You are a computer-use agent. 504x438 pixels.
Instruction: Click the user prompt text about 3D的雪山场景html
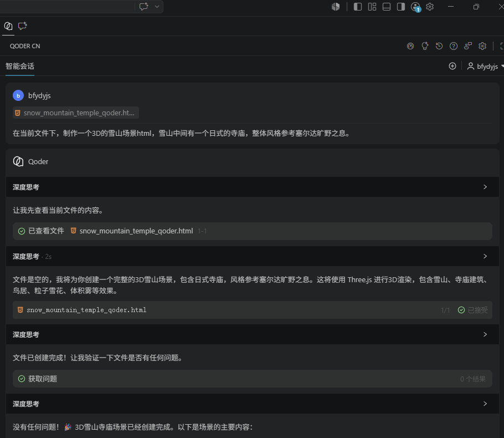[x=182, y=133]
